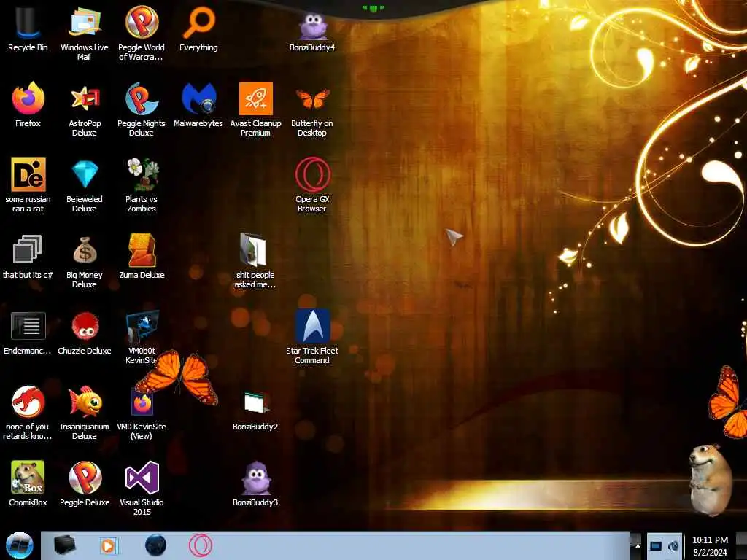This screenshot has width=747, height=560.
Task: Open Peggle World of Warcraft icon
Action: (142, 34)
